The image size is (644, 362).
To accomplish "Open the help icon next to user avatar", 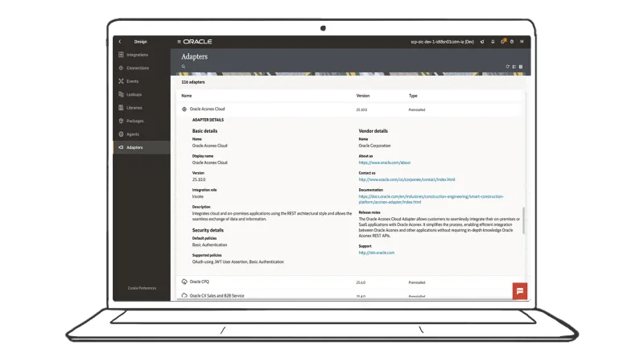I will click(512, 42).
